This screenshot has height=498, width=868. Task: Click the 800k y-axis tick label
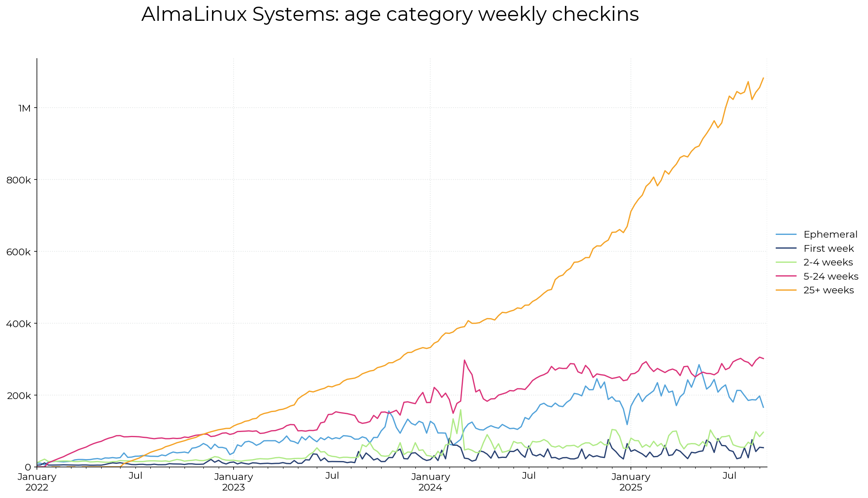19,180
